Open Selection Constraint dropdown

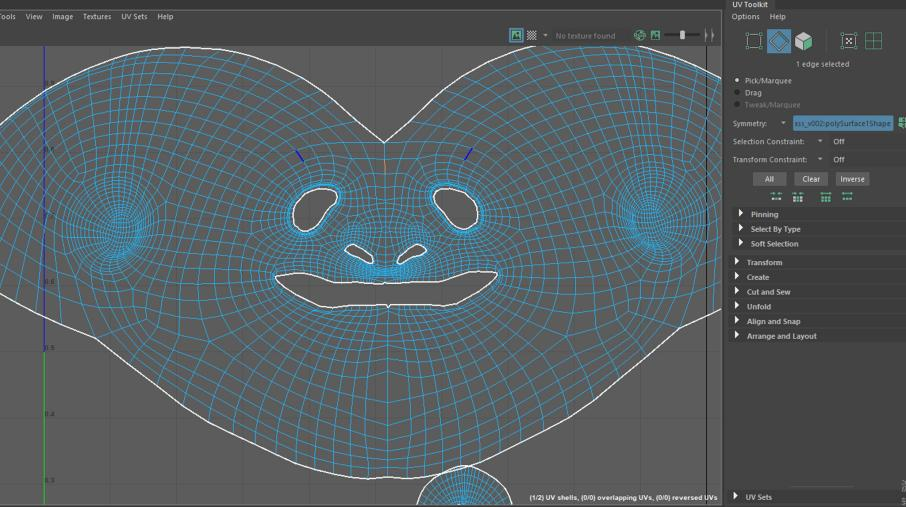pyautogui.click(x=820, y=141)
